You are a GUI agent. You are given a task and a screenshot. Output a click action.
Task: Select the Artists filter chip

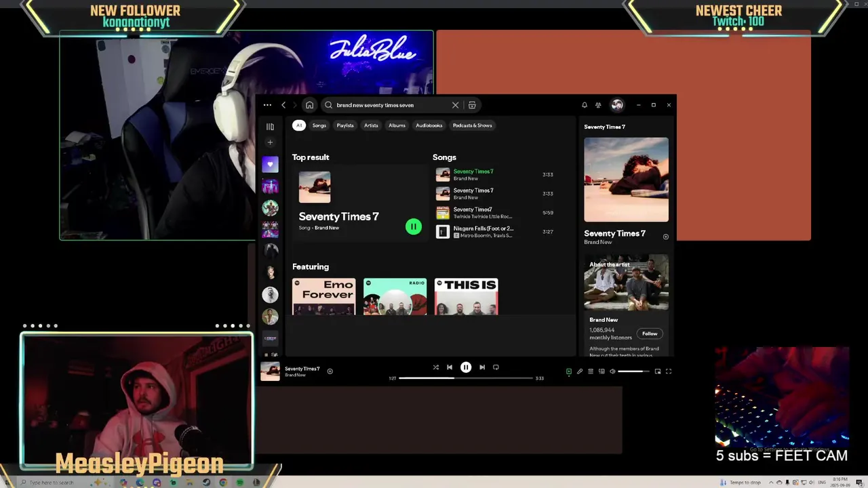click(371, 125)
